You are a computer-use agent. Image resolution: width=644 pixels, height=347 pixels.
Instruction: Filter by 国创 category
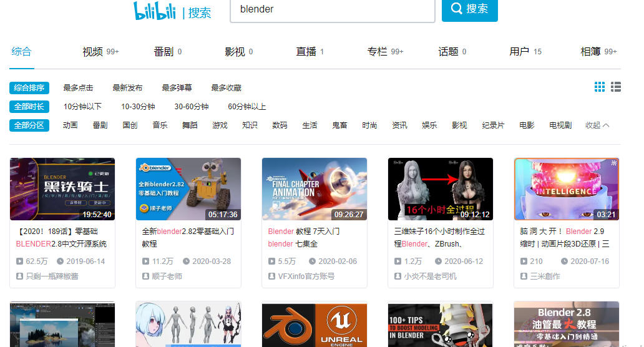(130, 125)
